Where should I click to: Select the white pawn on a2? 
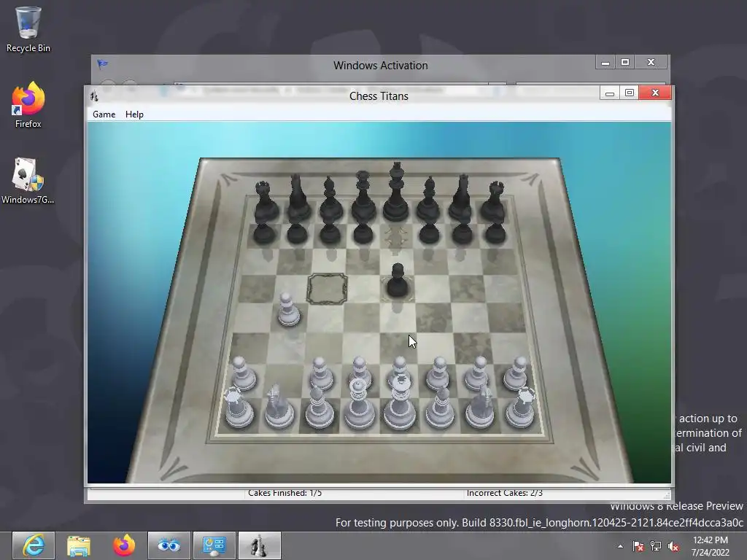[244, 374]
